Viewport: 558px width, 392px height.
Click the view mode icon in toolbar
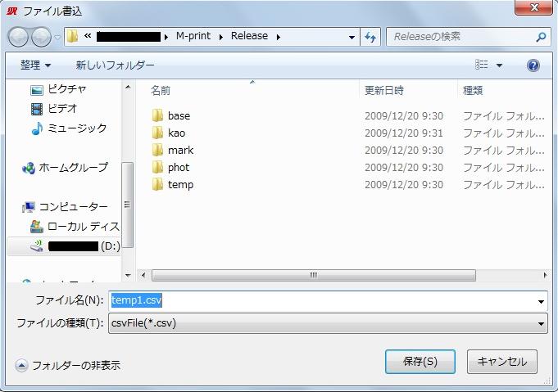coord(482,65)
